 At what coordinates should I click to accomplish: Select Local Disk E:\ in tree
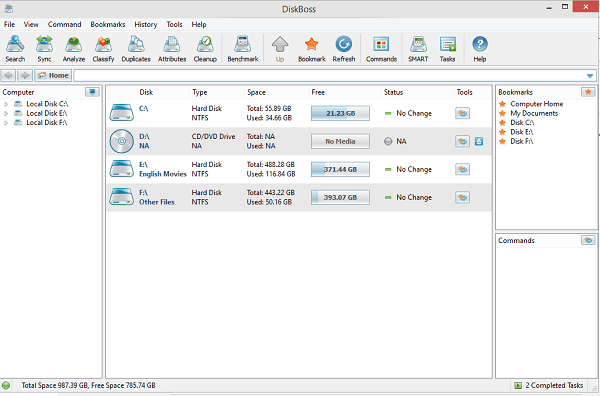coord(47,113)
